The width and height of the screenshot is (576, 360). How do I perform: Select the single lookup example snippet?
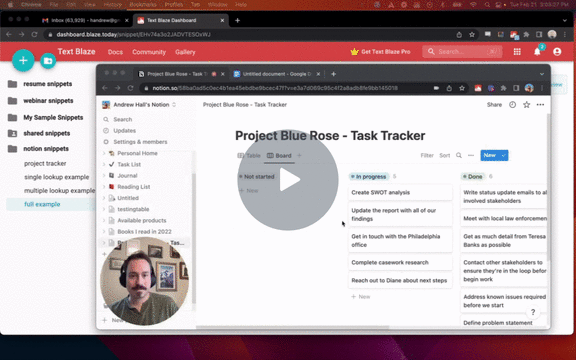[57, 177]
